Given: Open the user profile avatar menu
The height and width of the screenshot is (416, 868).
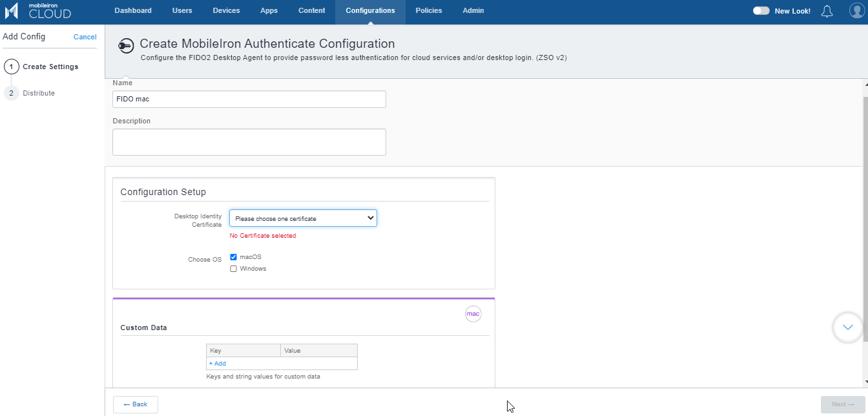Looking at the screenshot, I should [x=856, y=11].
